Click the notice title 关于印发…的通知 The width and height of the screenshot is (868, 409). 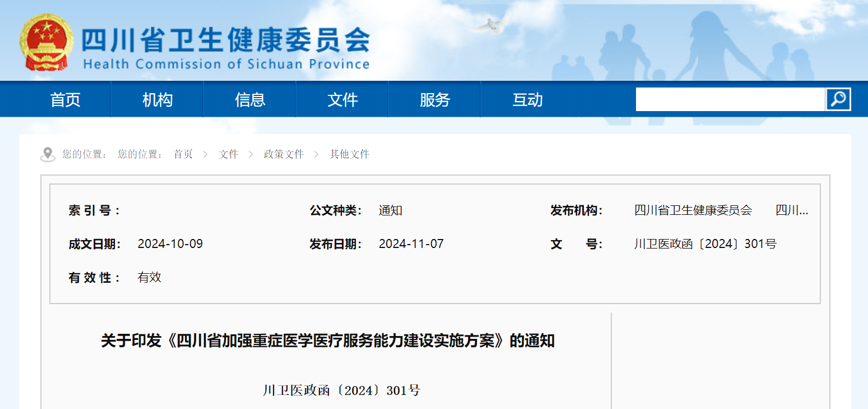(328, 341)
